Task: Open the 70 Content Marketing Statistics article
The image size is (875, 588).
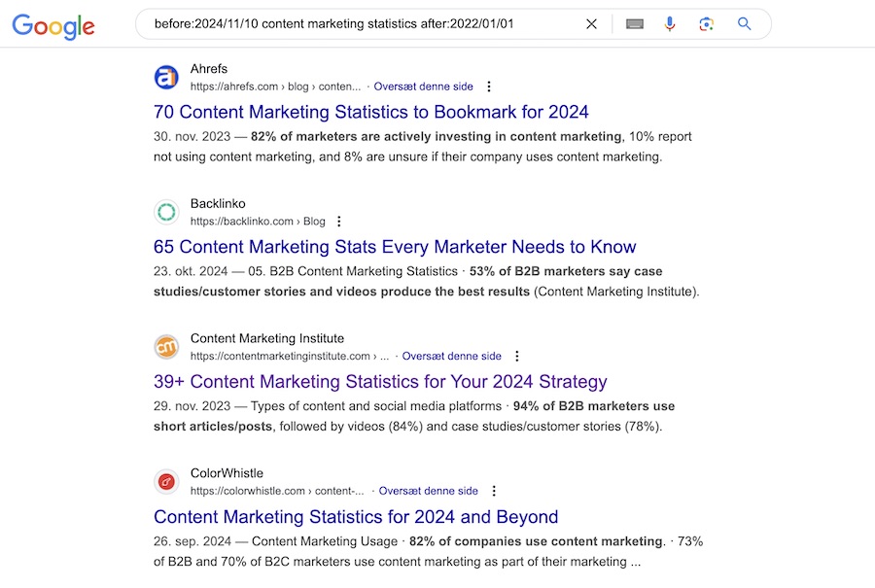Action: 369,112
